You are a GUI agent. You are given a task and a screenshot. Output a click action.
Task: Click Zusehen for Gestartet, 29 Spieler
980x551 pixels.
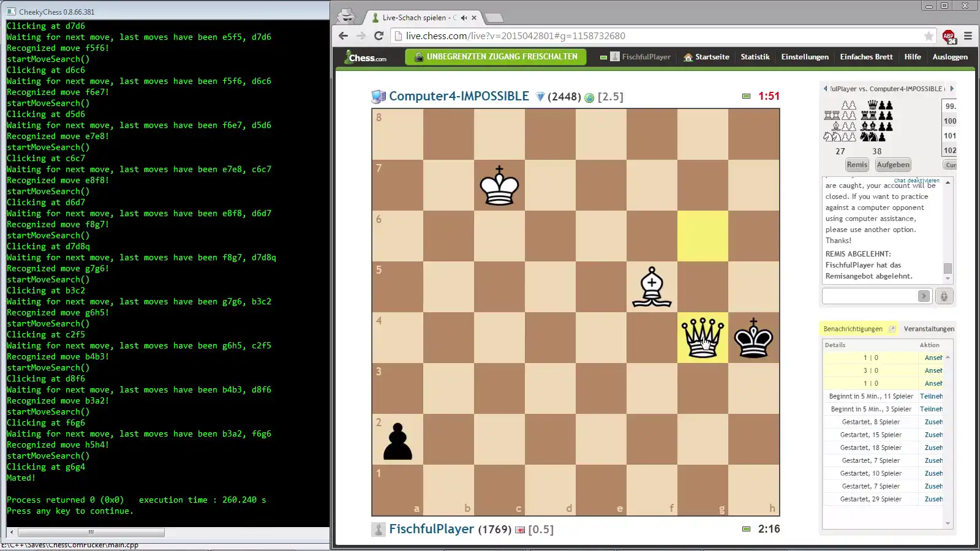click(933, 499)
